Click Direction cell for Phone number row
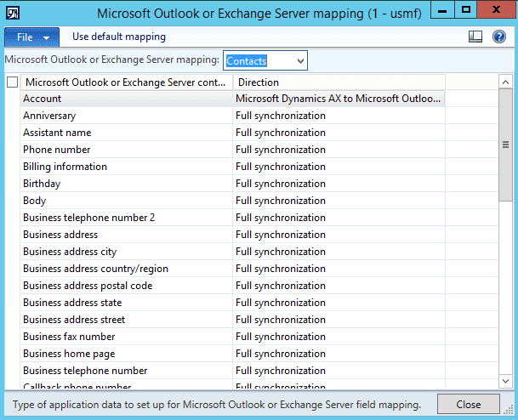Image resolution: width=518 pixels, height=420 pixels. point(339,150)
